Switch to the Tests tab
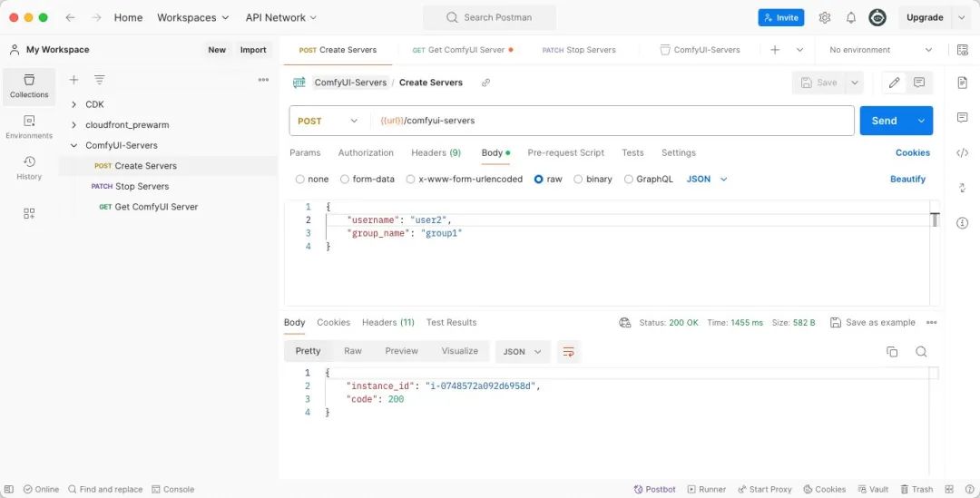Screen dimensions: 980x498 click(x=632, y=153)
